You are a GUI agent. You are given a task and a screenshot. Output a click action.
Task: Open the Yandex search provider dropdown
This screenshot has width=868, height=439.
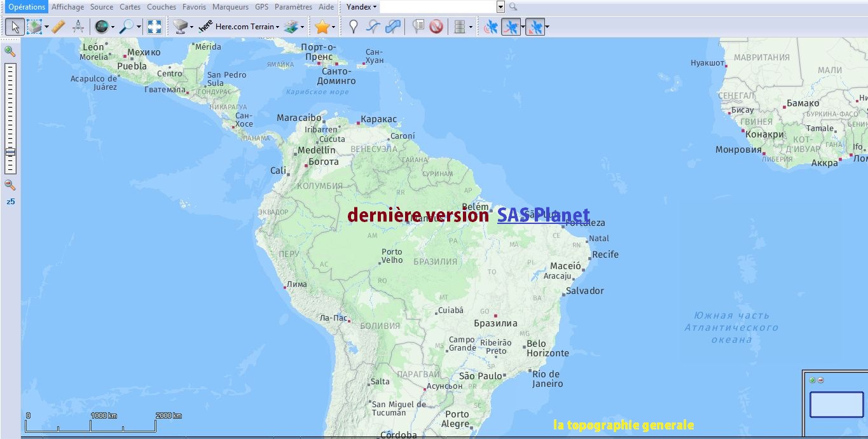361,7
